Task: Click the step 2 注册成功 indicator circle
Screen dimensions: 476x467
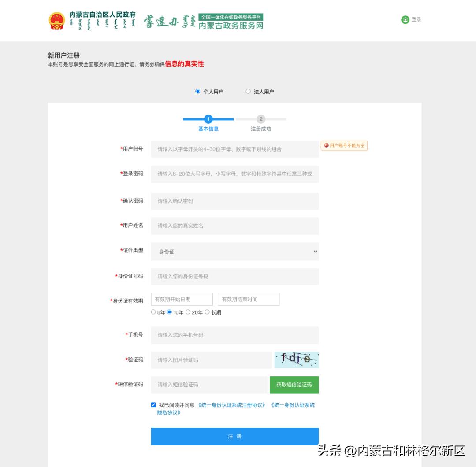Action: pos(261,119)
